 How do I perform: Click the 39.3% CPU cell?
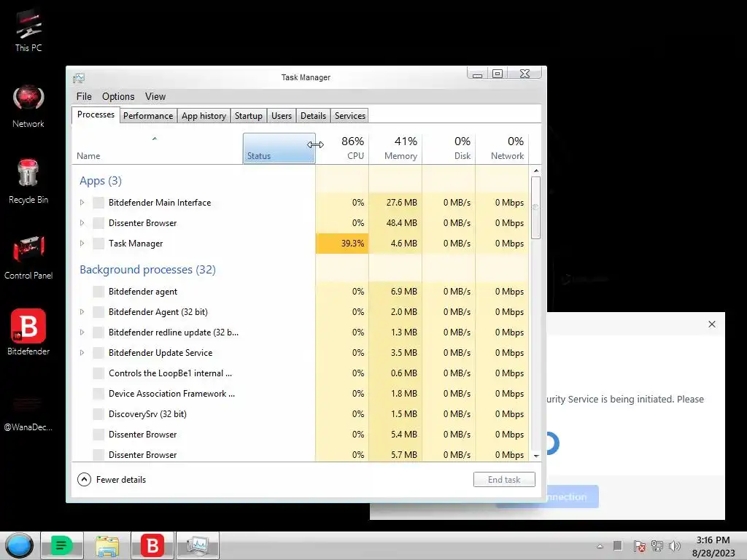[342, 244]
